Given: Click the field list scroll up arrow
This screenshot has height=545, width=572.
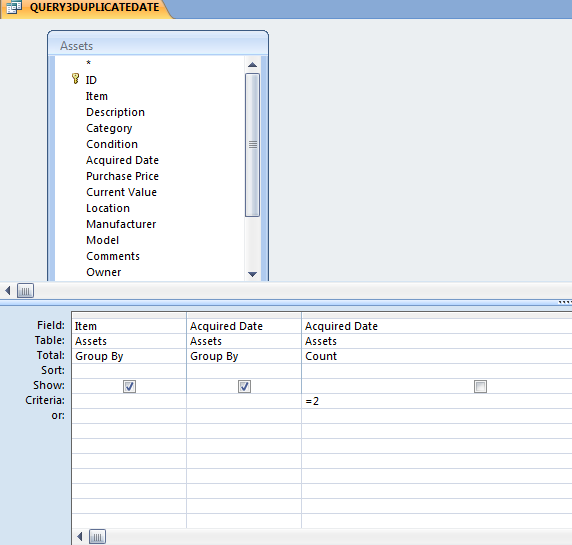Looking at the screenshot, I should [252, 65].
